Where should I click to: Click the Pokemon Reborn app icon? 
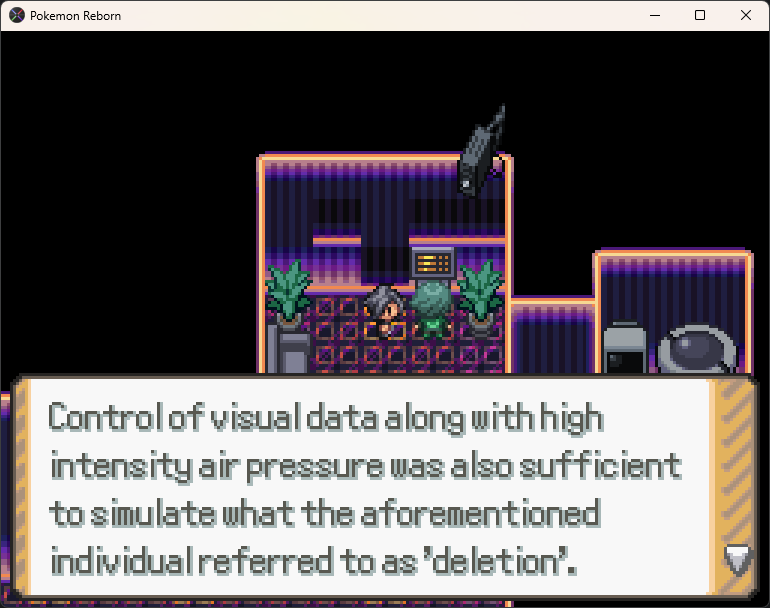17,15
